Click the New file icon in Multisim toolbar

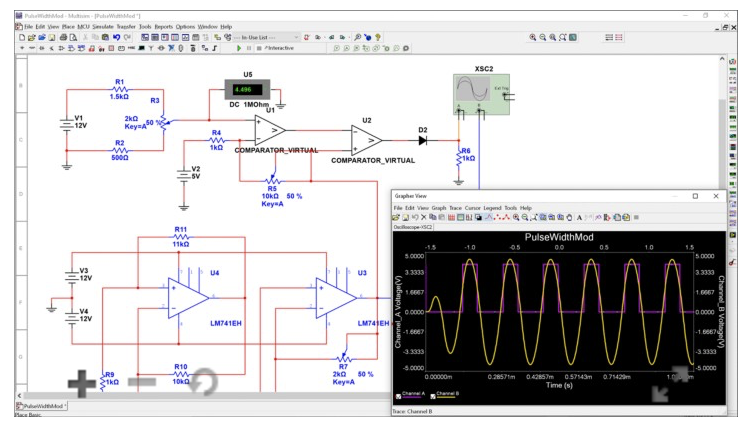pos(22,37)
